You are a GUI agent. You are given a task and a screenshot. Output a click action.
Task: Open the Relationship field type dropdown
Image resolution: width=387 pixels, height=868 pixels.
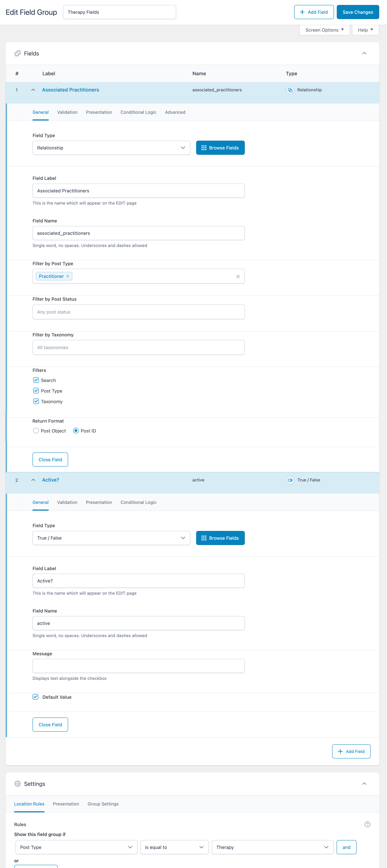(111, 148)
